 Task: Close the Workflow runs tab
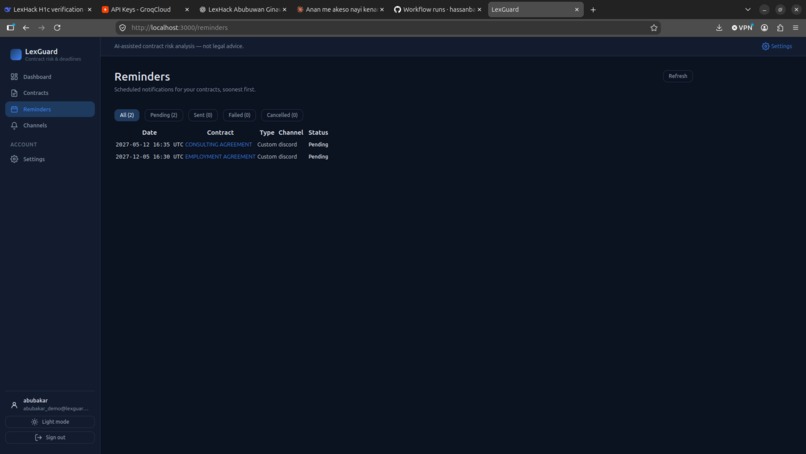click(x=479, y=9)
